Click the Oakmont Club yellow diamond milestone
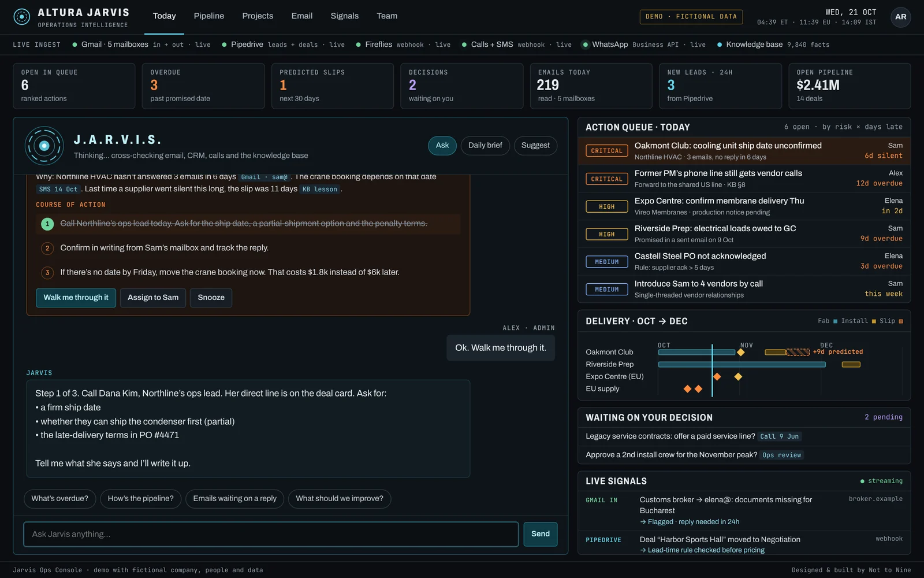The width and height of the screenshot is (924, 578). pos(741,352)
